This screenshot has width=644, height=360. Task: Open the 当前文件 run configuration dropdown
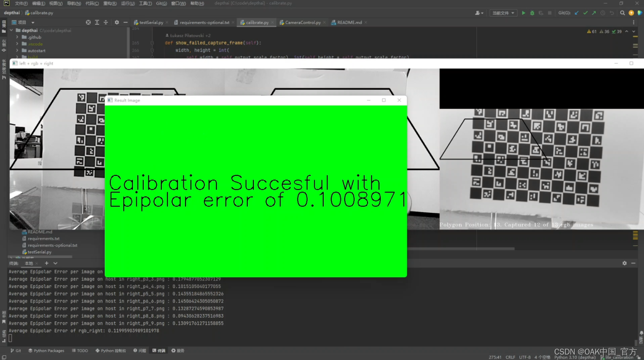503,13
